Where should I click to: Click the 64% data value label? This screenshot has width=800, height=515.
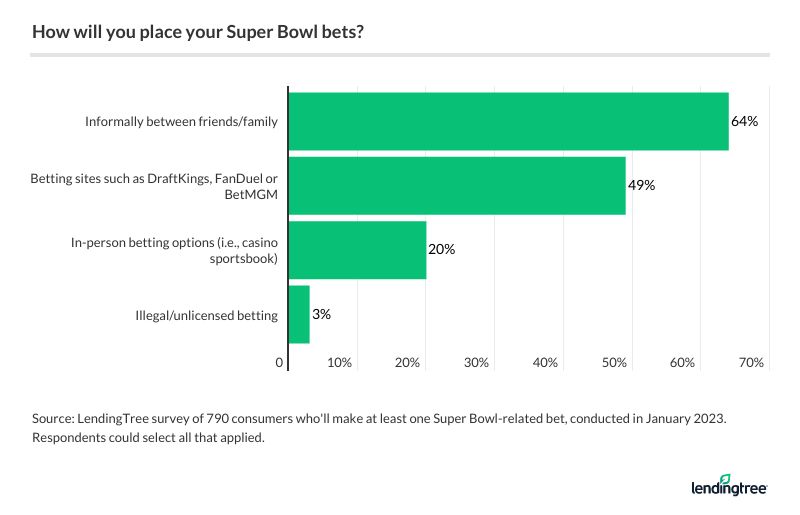(745, 121)
